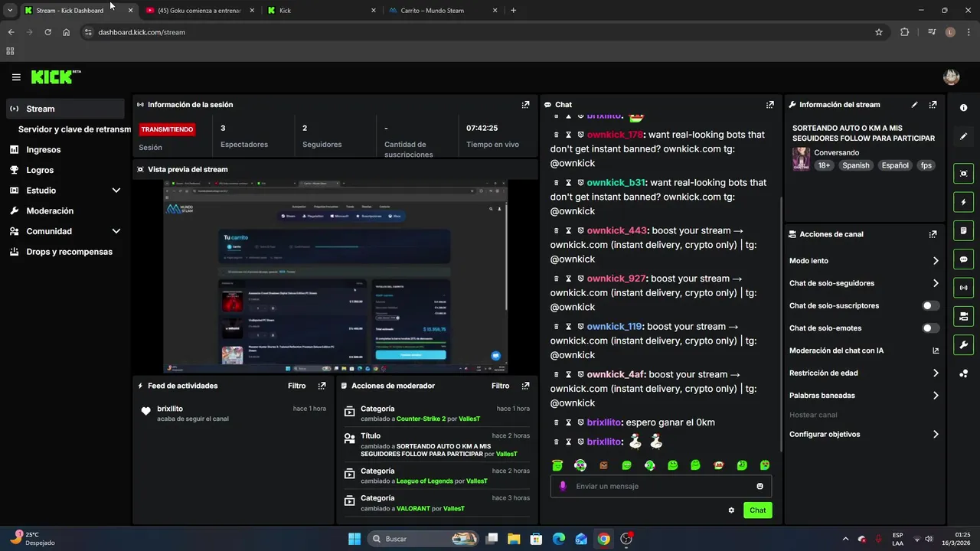
Task: Click the right sidebar pencil edit icon
Action: click(x=963, y=136)
